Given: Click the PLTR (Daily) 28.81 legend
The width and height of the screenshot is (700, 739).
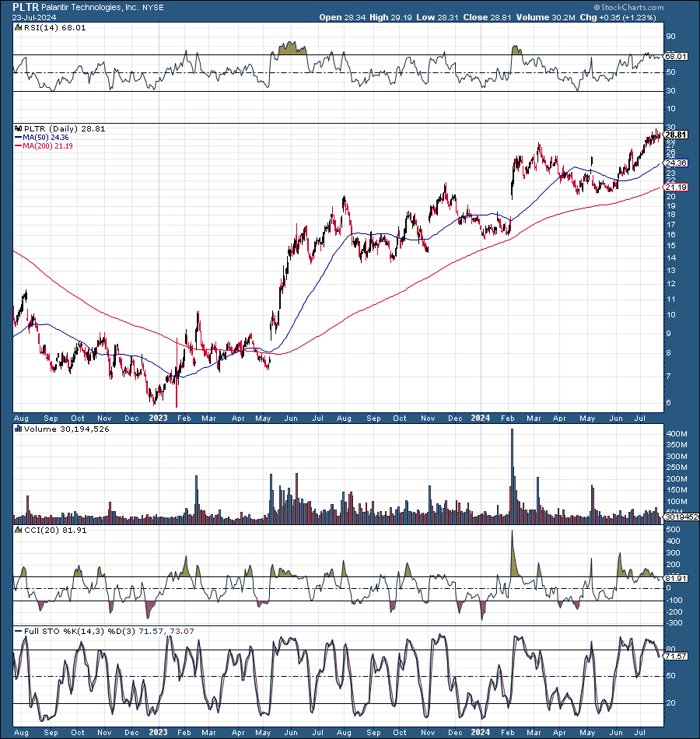Looking at the screenshot, I should [x=61, y=128].
